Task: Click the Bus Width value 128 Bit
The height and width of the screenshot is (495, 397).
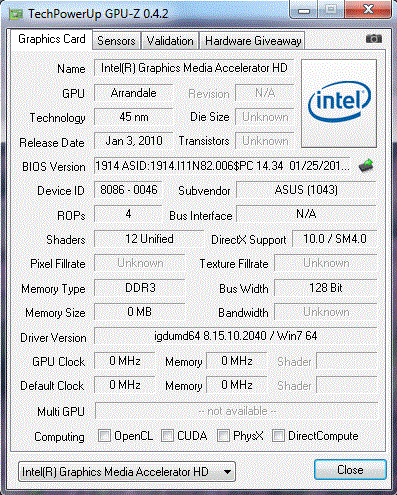Action: pyautogui.click(x=326, y=288)
